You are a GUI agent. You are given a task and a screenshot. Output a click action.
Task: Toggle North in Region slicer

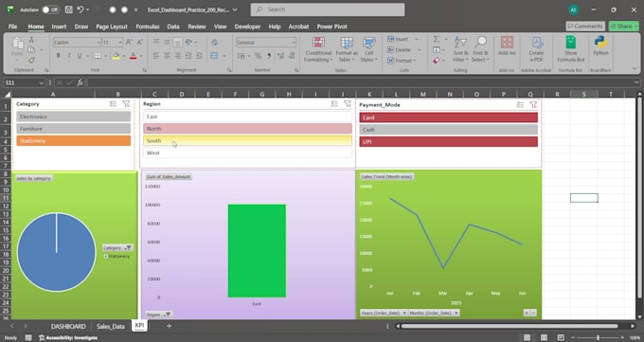248,129
